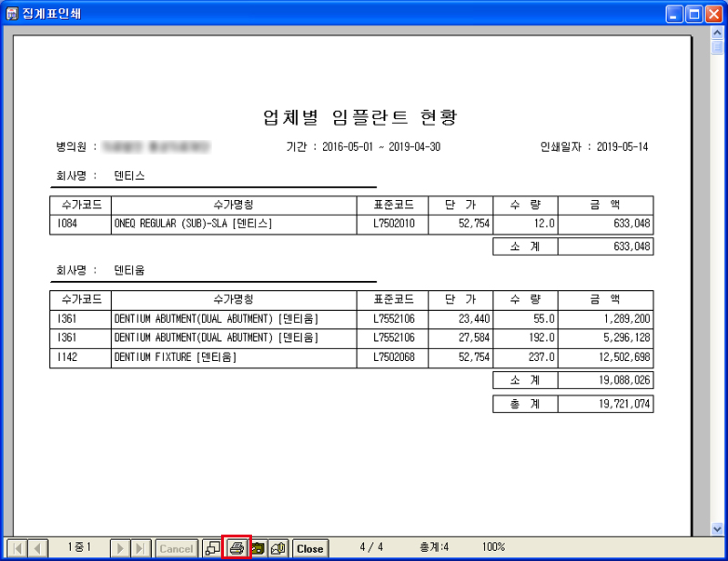
Task: Click the 총계 total amount 19,721,074
Action: click(x=623, y=403)
